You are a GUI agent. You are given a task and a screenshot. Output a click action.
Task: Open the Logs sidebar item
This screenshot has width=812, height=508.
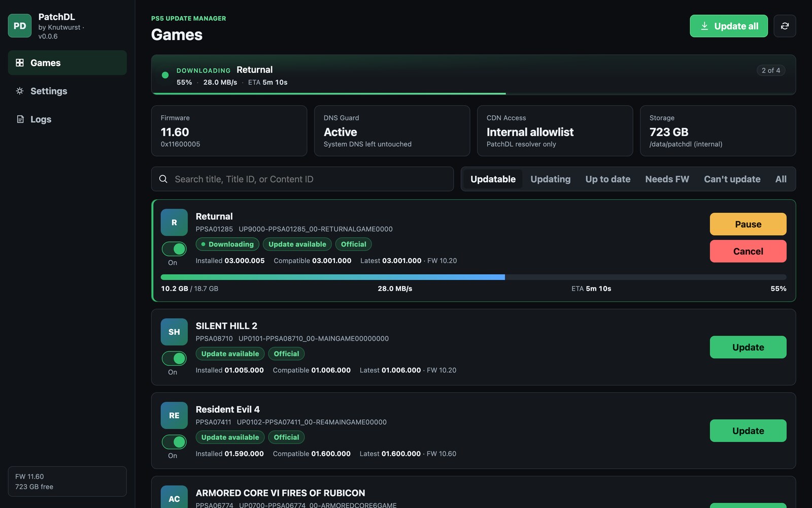point(67,119)
